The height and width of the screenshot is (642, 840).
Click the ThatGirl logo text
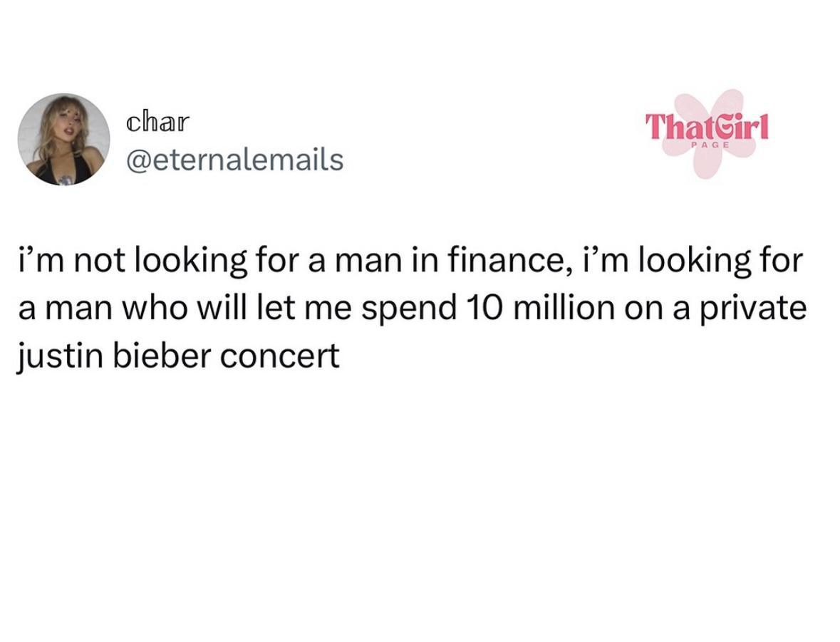click(707, 126)
